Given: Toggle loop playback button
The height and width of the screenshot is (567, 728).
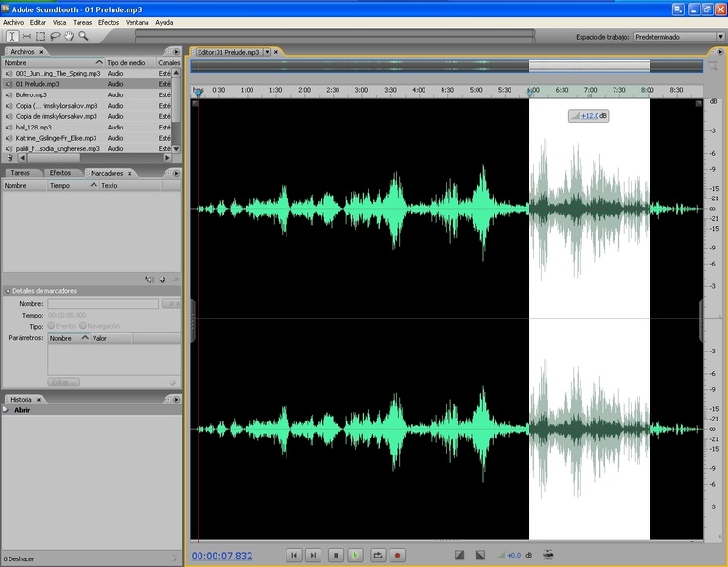Looking at the screenshot, I should (x=378, y=556).
